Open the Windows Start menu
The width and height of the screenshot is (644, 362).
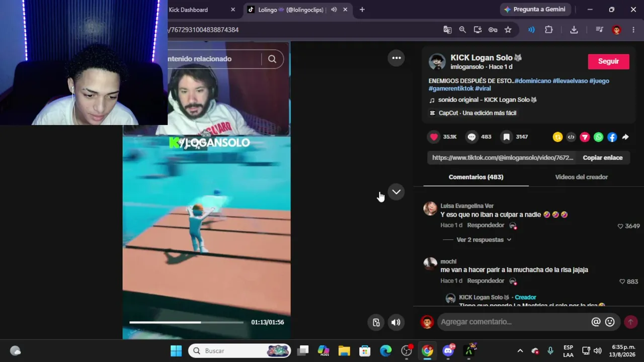click(176, 351)
